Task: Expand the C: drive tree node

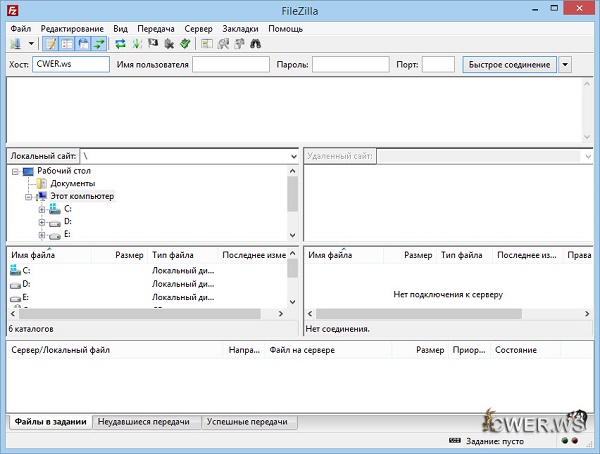Action: click(x=42, y=209)
